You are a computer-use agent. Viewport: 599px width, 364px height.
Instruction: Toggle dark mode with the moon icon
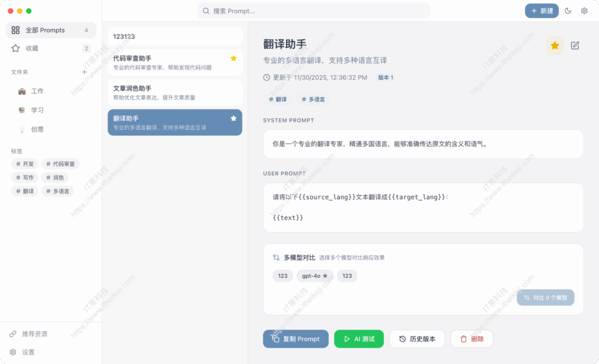(x=567, y=11)
